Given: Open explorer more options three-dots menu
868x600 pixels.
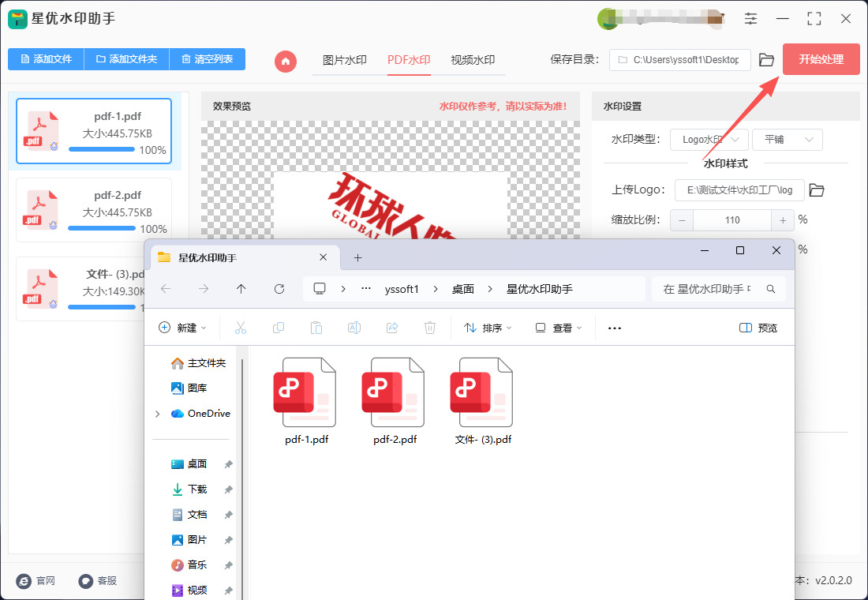Looking at the screenshot, I should click(615, 328).
